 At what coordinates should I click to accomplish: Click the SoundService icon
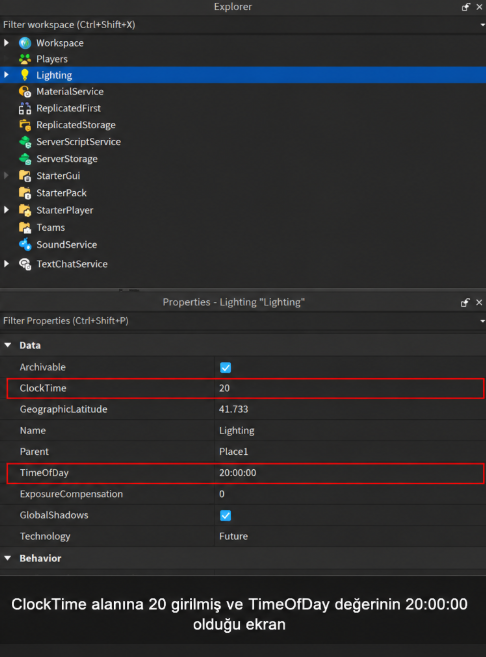(25, 244)
